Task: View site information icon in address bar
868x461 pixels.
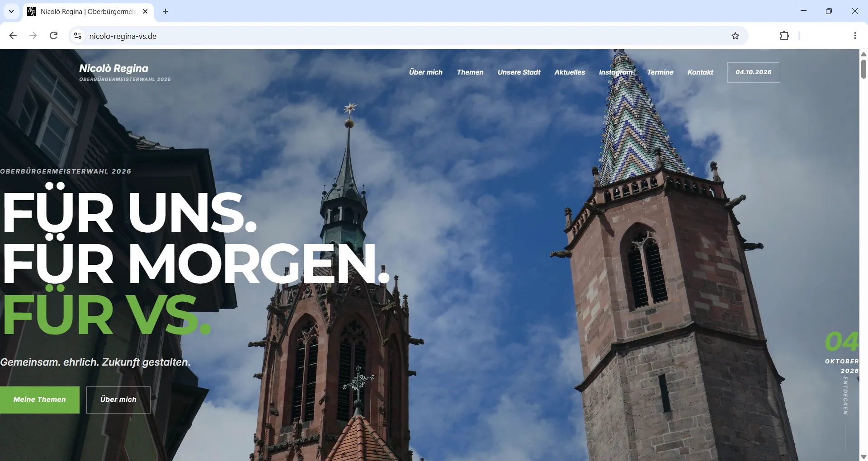Action: [78, 36]
